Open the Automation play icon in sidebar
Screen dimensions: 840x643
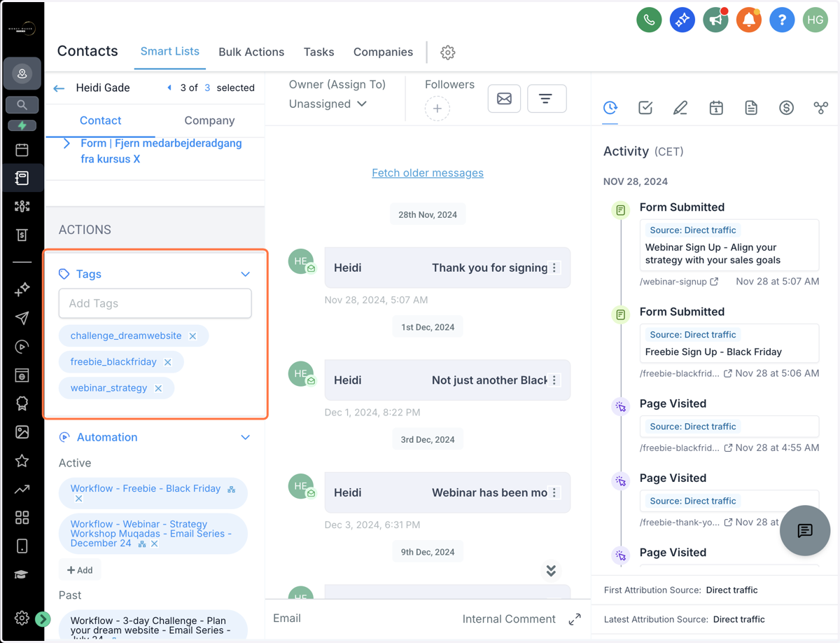click(x=22, y=347)
